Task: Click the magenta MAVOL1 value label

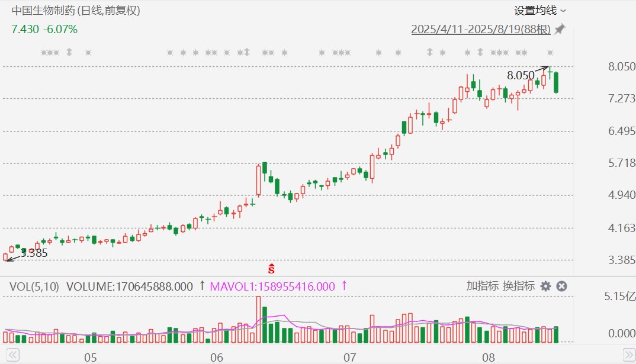Action: [272, 286]
